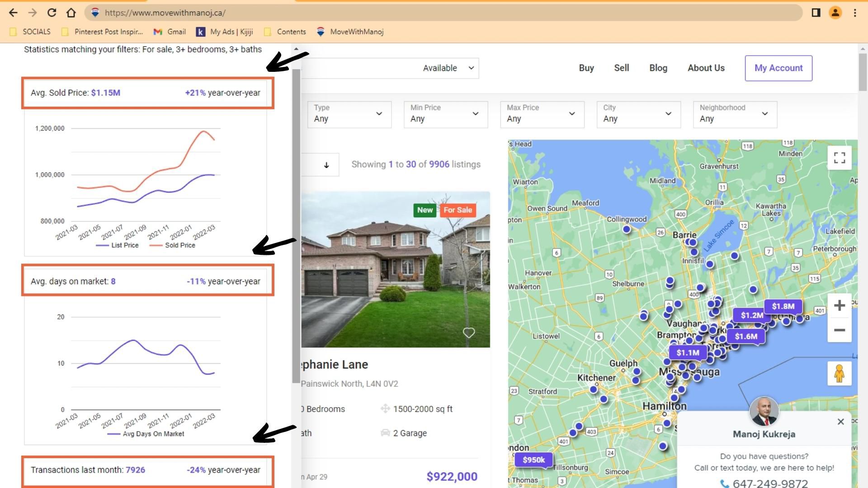Select the Street View pegman icon

click(840, 374)
